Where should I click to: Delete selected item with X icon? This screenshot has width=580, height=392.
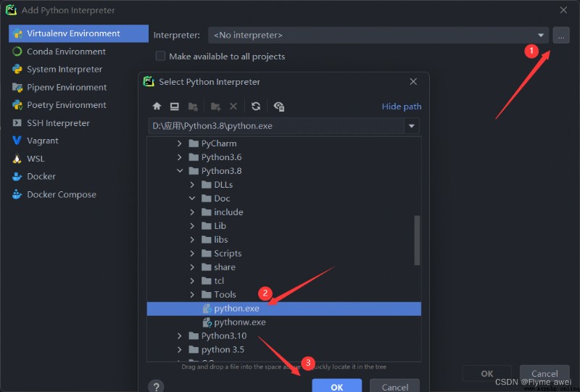(233, 107)
